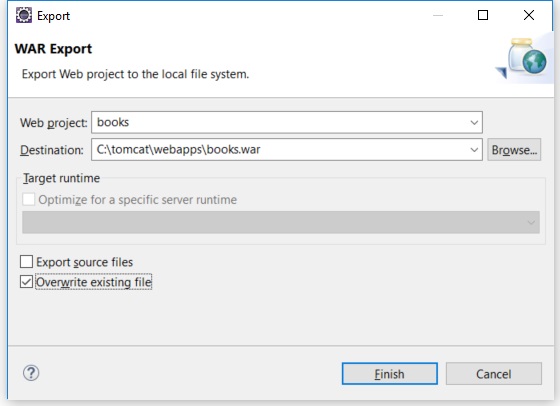Cancel the WAR export

[x=494, y=374]
